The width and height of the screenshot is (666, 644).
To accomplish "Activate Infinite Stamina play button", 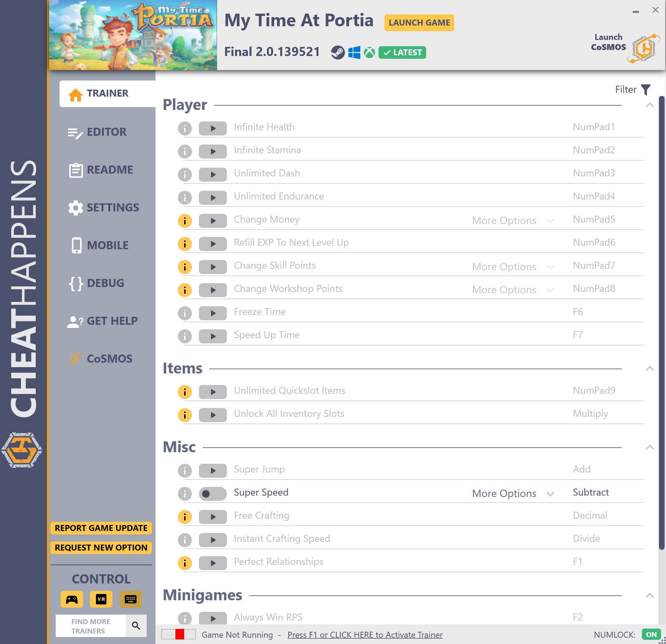I will [x=213, y=151].
